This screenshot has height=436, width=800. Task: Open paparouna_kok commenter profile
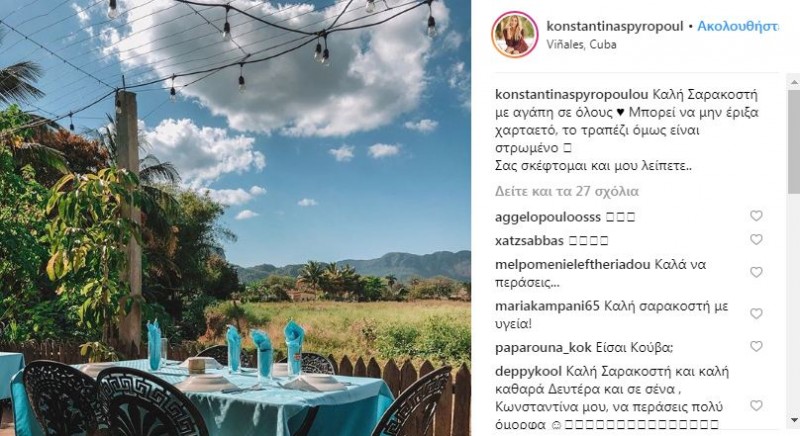(543, 348)
